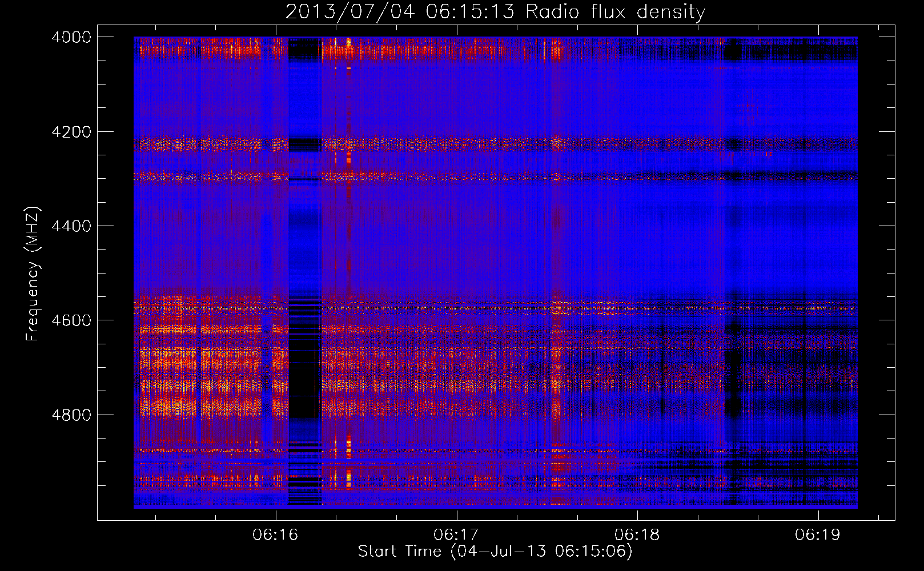The image size is (924, 571).
Task: Click the x-axis label "Start Time (04-Jul-13 06:15:06)"
Action: point(495,552)
